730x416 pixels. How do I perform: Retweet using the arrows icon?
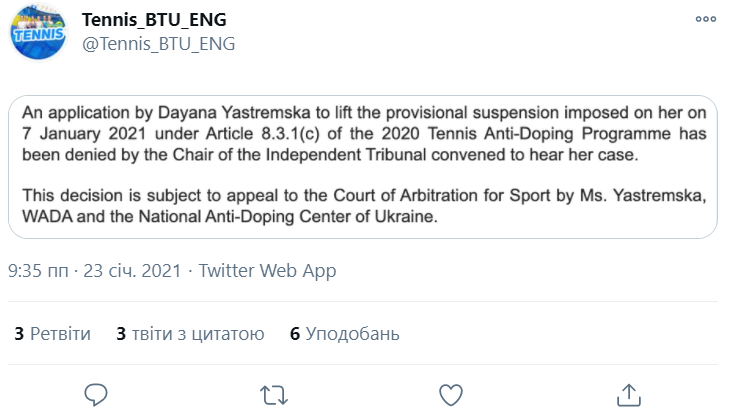(274, 395)
